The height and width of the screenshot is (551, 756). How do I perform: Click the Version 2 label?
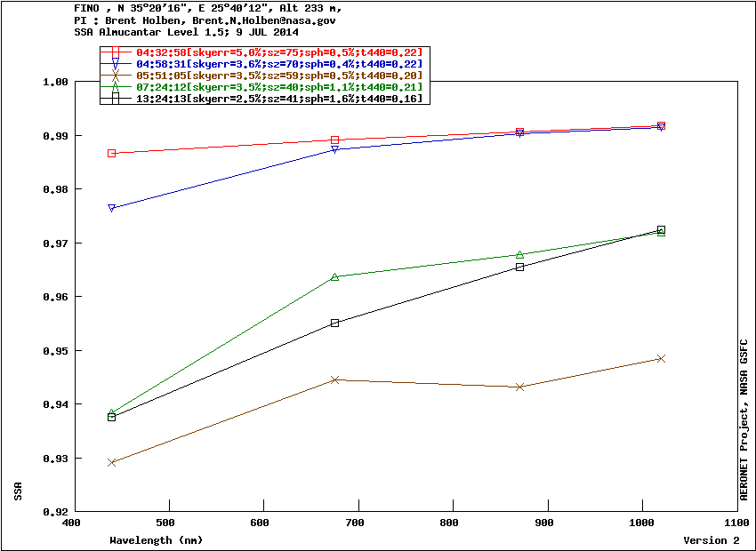coord(711,540)
